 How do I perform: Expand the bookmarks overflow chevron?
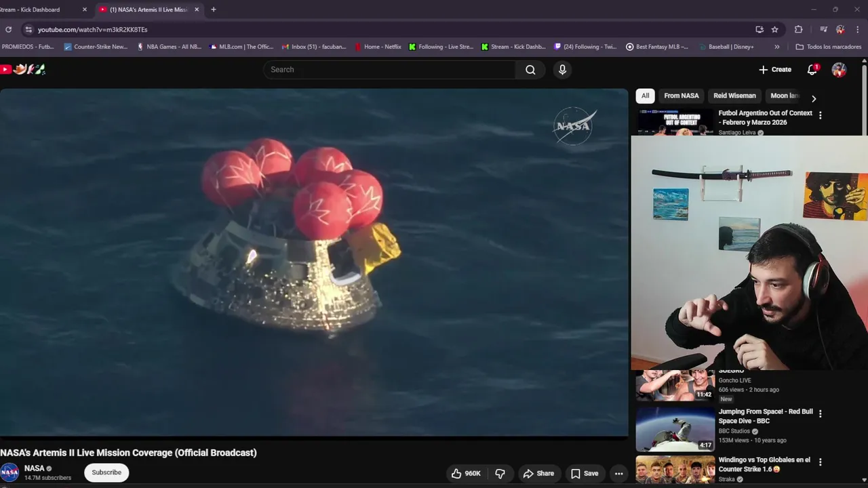(x=776, y=47)
